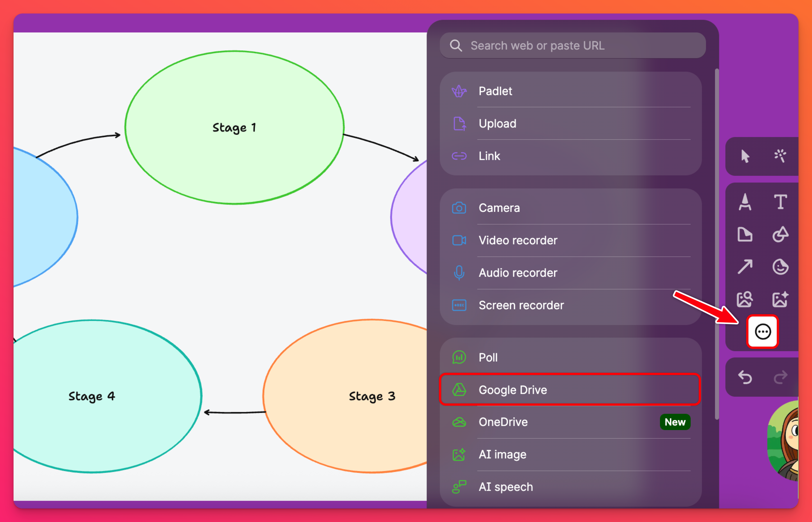Open the sticker emoji tool
The height and width of the screenshot is (522, 812).
[x=780, y=267]
